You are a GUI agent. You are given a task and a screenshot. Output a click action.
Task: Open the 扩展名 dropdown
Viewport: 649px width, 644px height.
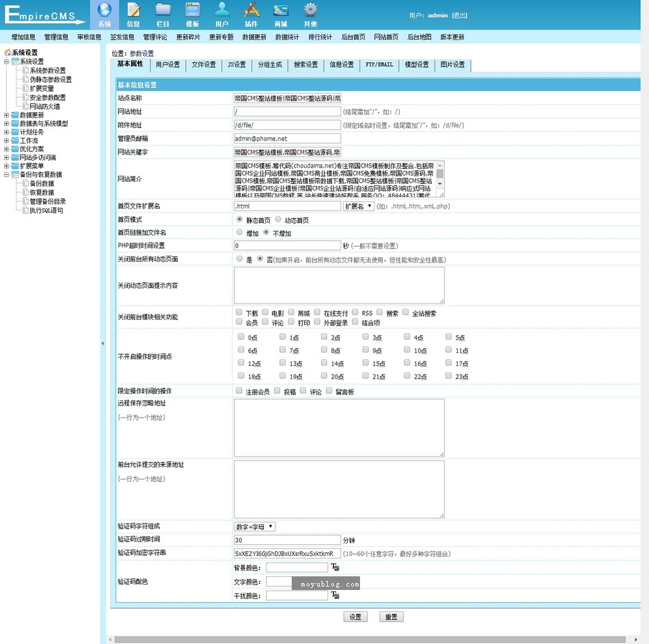359,206
